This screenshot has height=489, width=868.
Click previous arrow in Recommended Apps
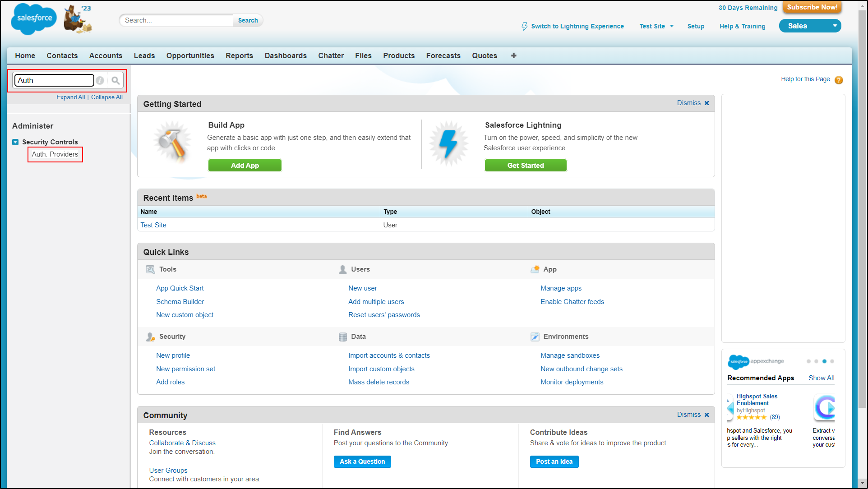(x=730, y=408)
